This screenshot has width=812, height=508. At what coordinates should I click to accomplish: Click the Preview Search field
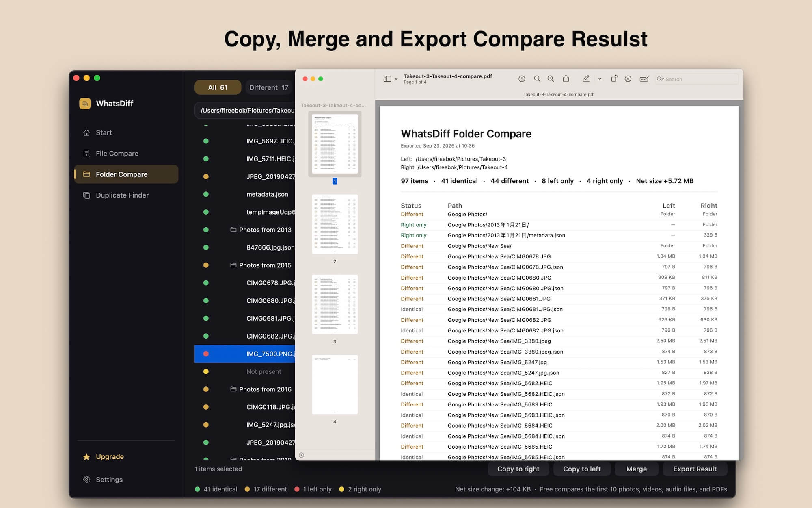pos(697,79)
